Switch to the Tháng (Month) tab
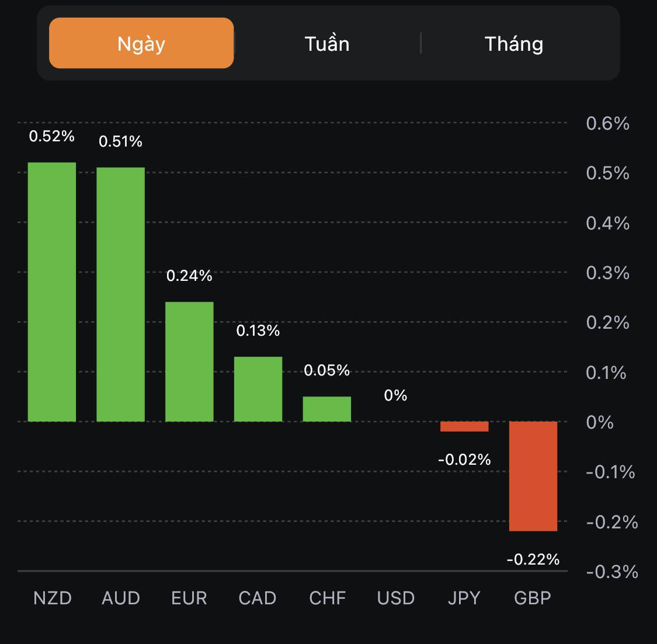The image size is (657, 644). pos(514,44)
